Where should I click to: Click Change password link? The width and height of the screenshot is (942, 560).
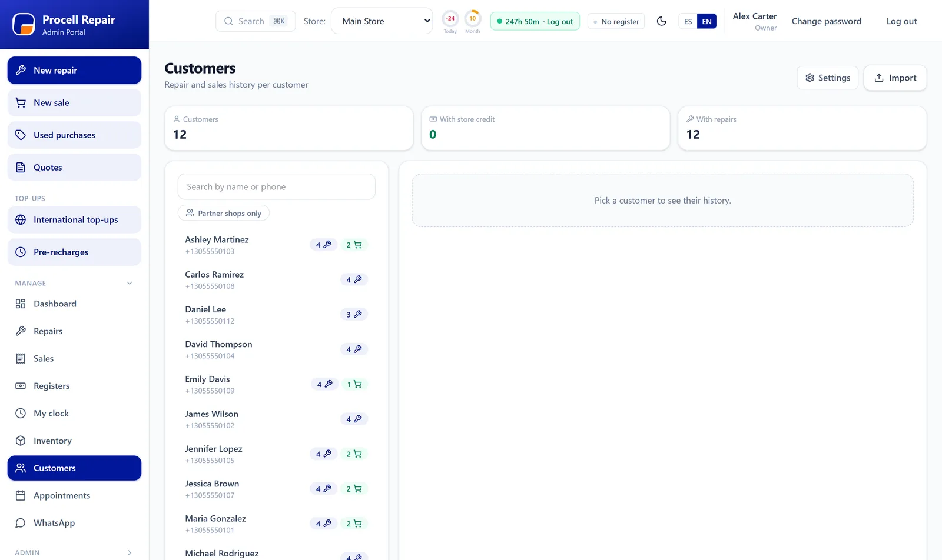coord(826,21)
